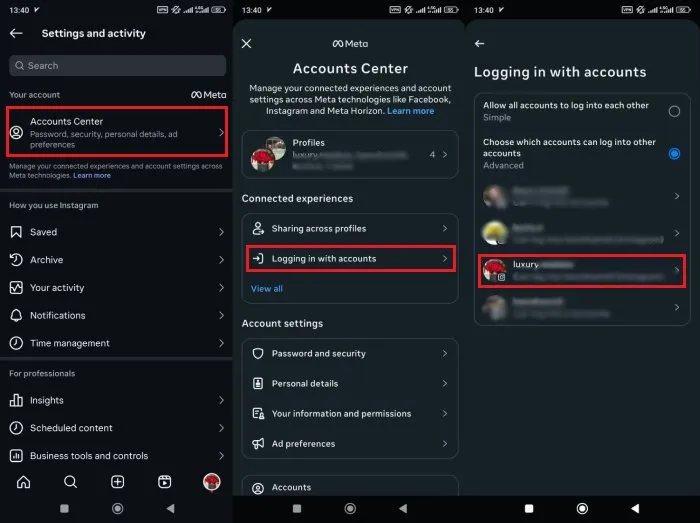Click Learn more link in Accounts Center
The width and height of the screenshot is (700, 523).
pyautogui.click(x=410, y=111)
